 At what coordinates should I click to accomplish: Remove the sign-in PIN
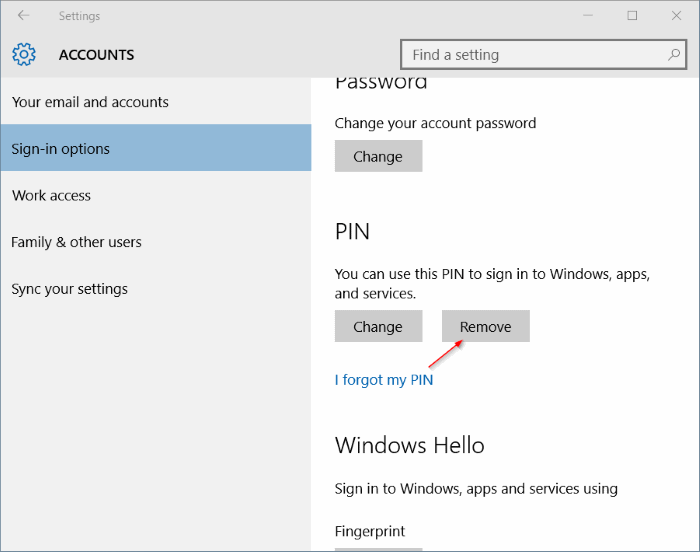(x=485, y=327)
